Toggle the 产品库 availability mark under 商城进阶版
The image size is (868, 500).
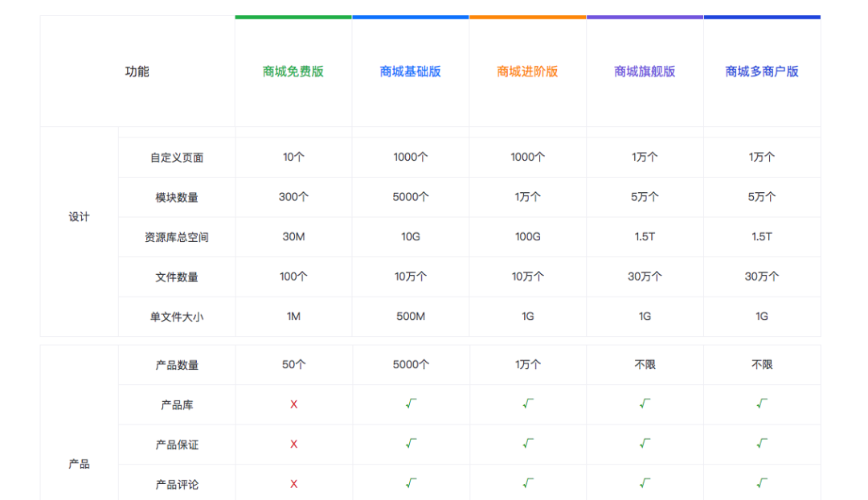[527, 404]
